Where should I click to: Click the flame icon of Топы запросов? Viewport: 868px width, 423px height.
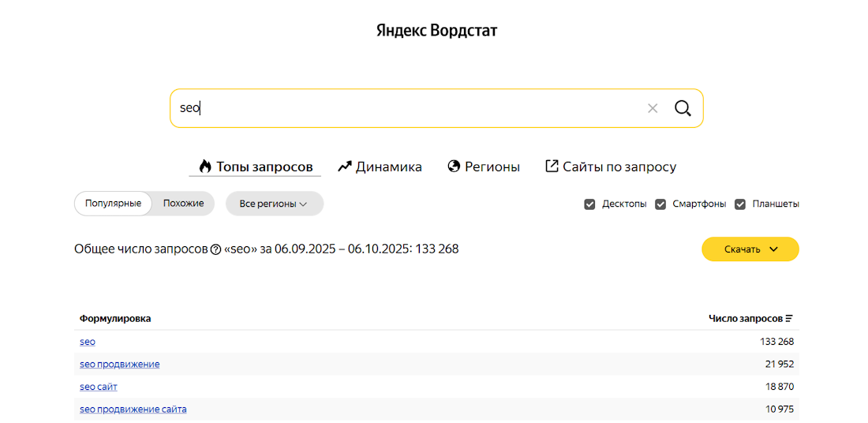205,167
